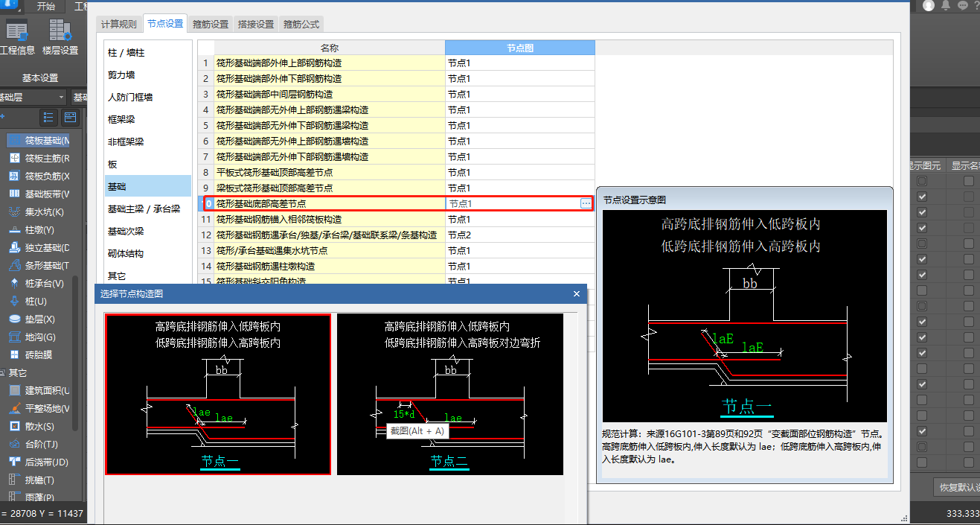Switch navigation panel to thumbnail view icon
980x525 pixels.
[70, 117]
